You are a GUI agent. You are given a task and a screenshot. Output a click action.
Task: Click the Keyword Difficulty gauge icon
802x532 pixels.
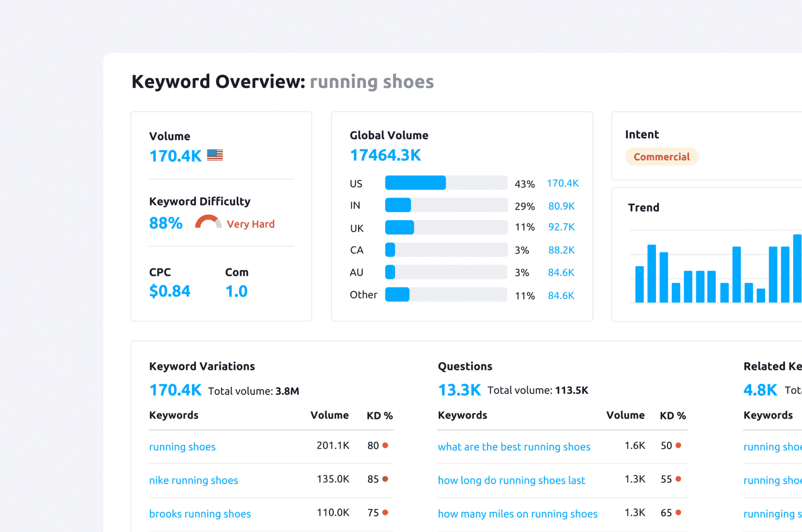coord(208,222)
